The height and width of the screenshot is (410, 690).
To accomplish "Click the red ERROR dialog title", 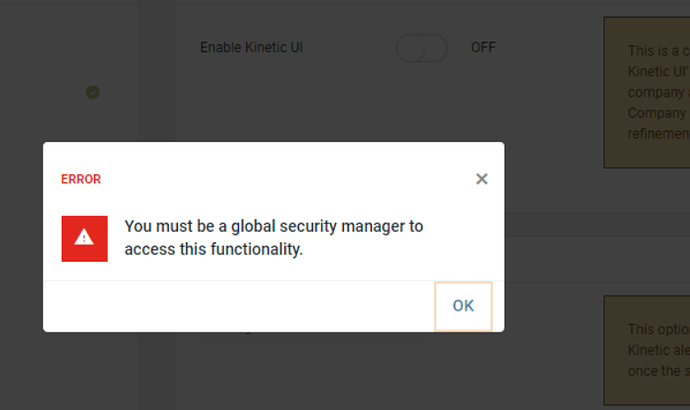I will (x=81, y=180).
